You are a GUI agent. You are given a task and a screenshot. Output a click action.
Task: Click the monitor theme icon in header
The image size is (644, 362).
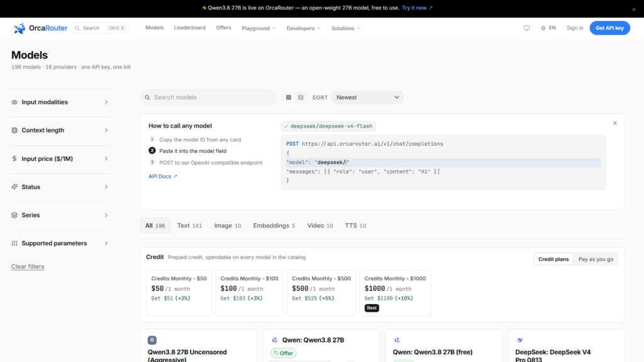[x=526, y=28]
